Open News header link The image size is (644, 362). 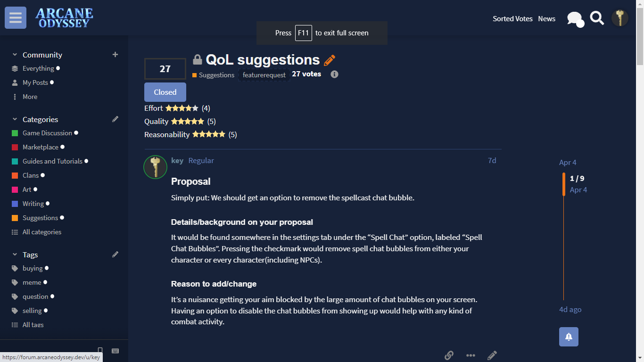(x=546, y=19)
